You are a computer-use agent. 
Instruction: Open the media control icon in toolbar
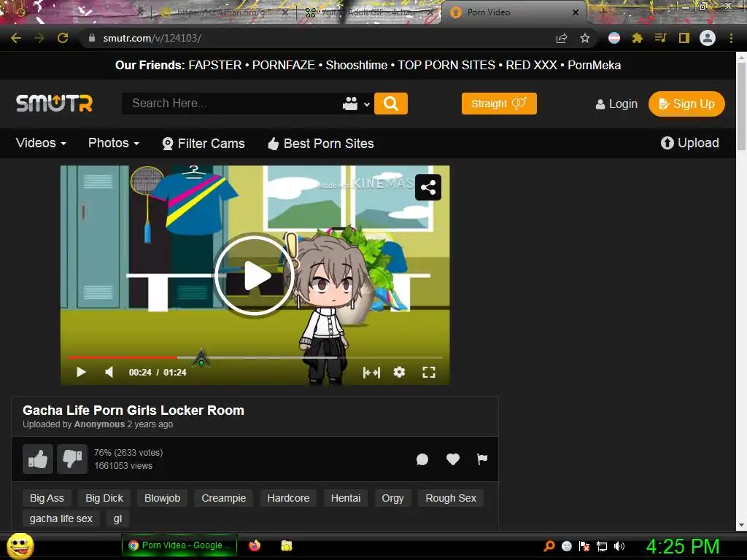click(x=660, y=38)
